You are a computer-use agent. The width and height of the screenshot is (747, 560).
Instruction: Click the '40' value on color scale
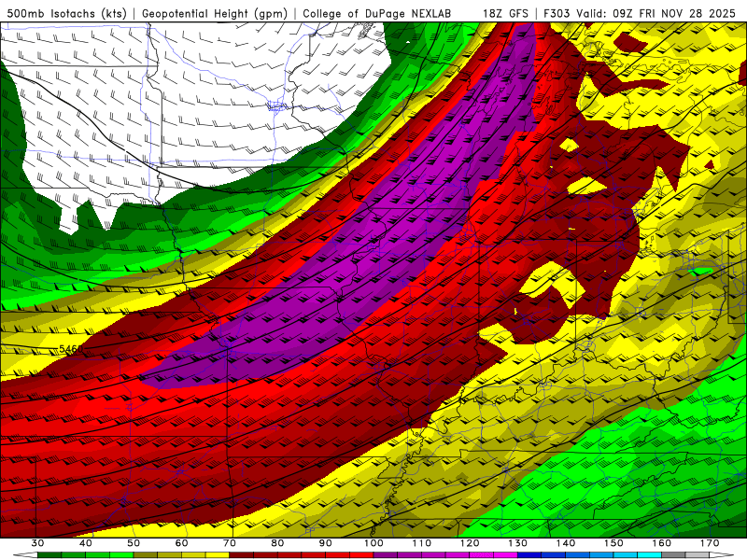point(86,543)
